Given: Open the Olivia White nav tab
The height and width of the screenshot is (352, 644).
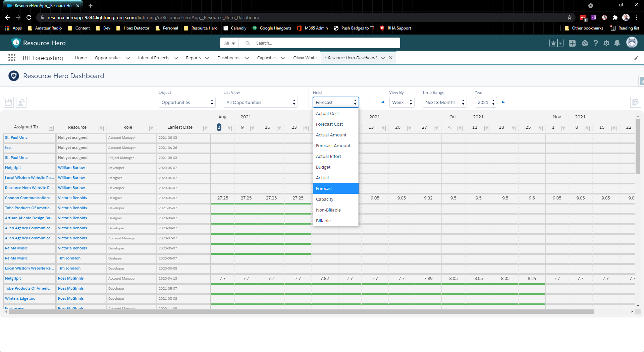Looking at the screenshot, I should pos(305,58).
